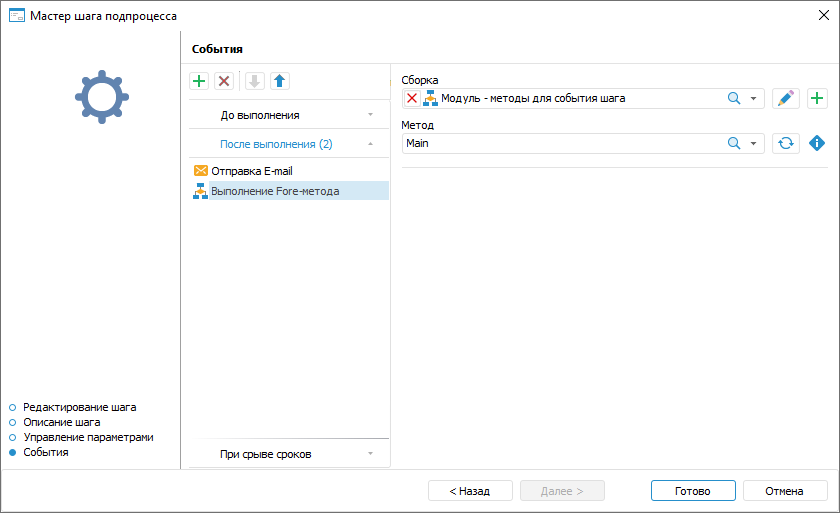
Task: Search assemblies with the magnifier icon
Action: pyautogui.click(x=733, y=98)
